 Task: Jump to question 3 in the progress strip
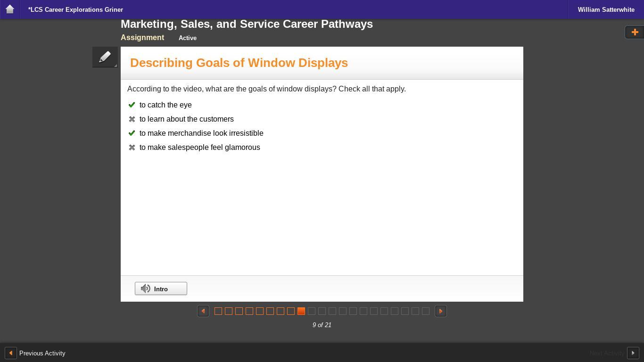point(239,311)
